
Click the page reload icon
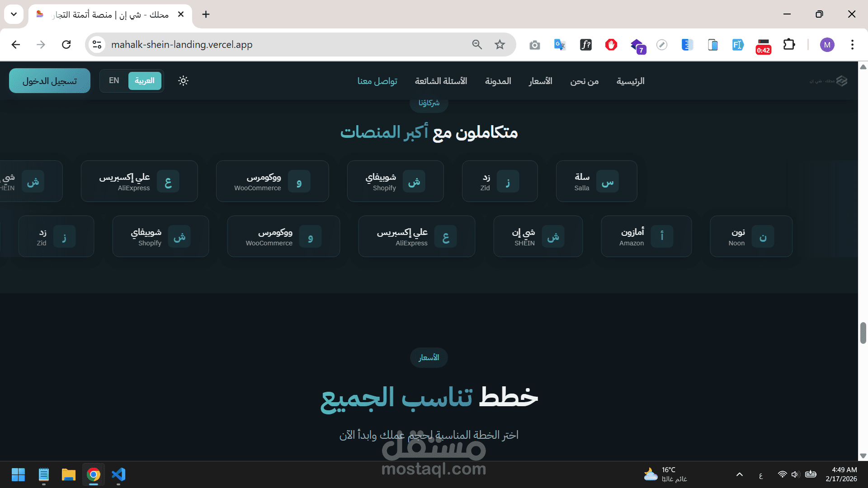point(66,45)
